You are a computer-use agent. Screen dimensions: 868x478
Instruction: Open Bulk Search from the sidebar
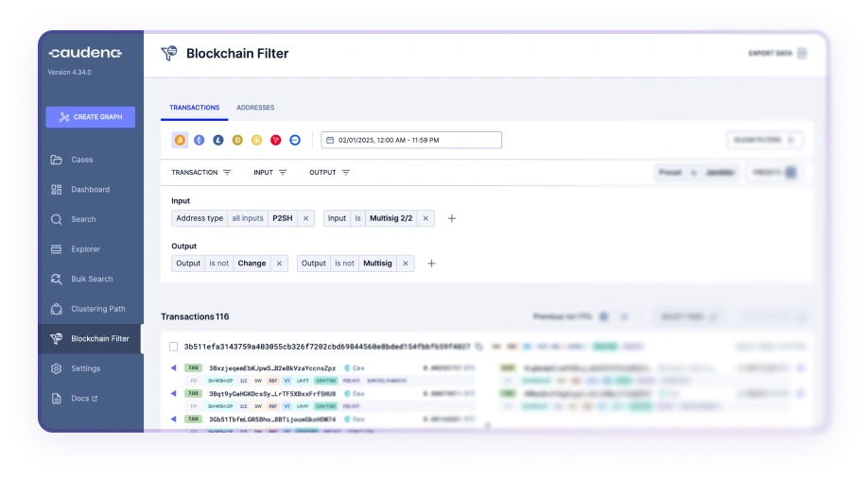(x=92, y=279)
